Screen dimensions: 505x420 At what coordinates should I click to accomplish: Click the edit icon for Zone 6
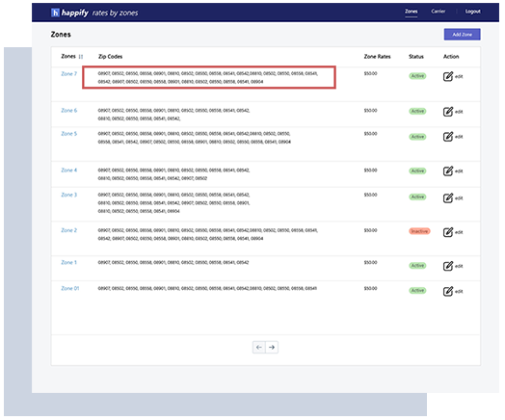point(448,112)
